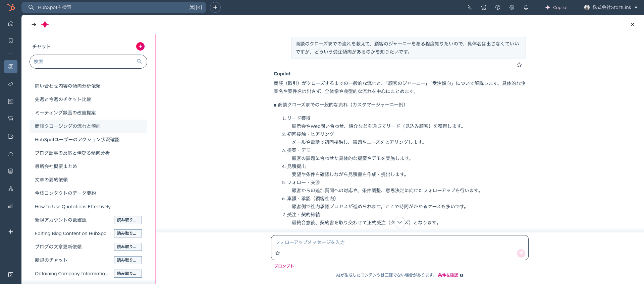Viewport: 644px width, 284px height.
Task: Send message with the pink paper plane button
Action: (521, 253)
